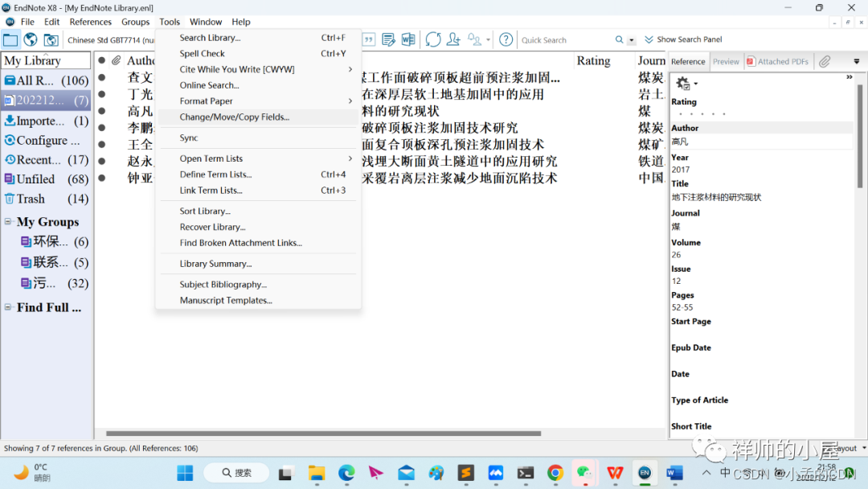868x489 pixels.
Task: Switch to the Attached PDFs tab
Action: tap(777, 61)
